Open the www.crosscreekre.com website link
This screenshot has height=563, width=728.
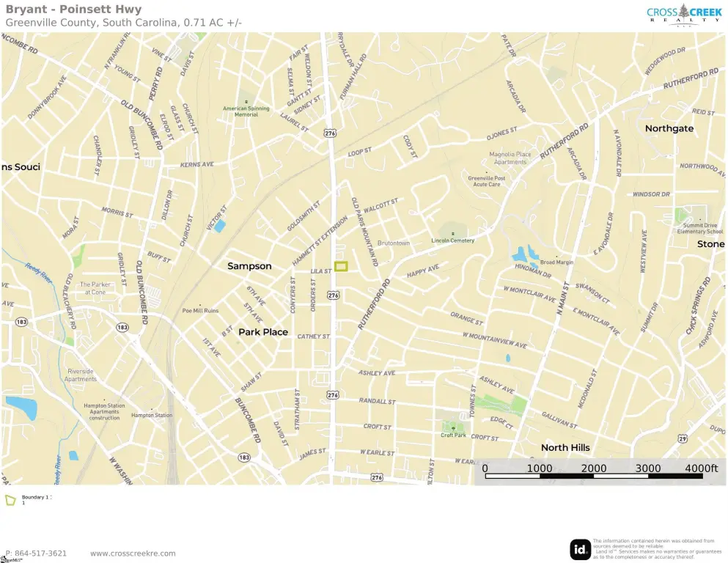pos(133,553)
